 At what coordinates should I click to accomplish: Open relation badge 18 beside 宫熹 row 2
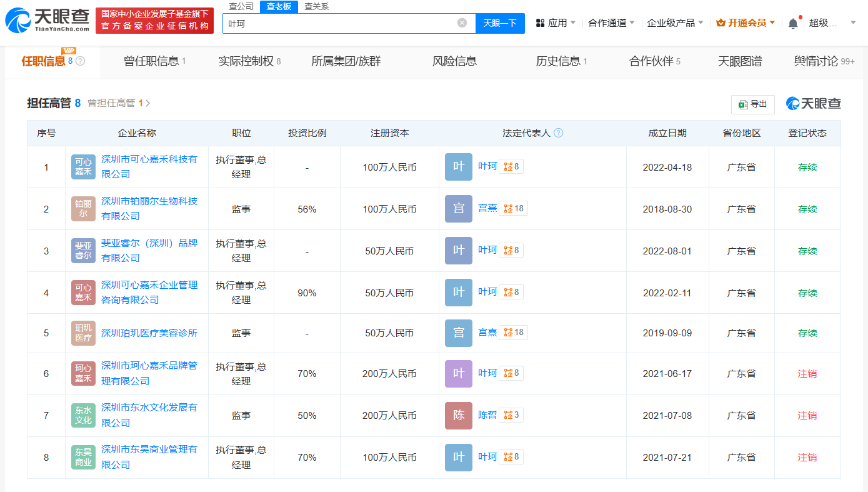(x=514, y=208)
